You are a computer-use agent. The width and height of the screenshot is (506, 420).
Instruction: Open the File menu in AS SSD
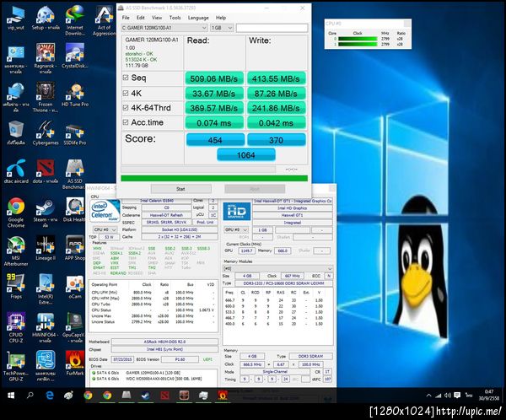[x=126, y=18]
